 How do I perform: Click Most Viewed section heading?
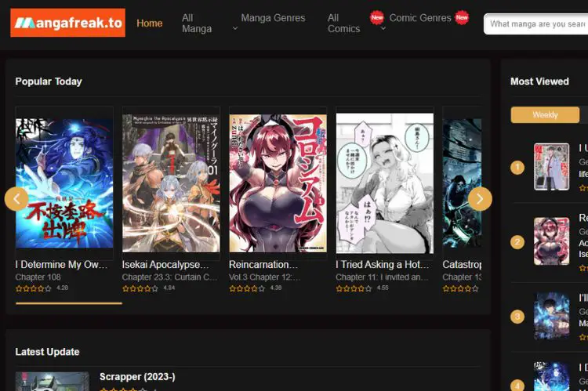tap(539, 81)
